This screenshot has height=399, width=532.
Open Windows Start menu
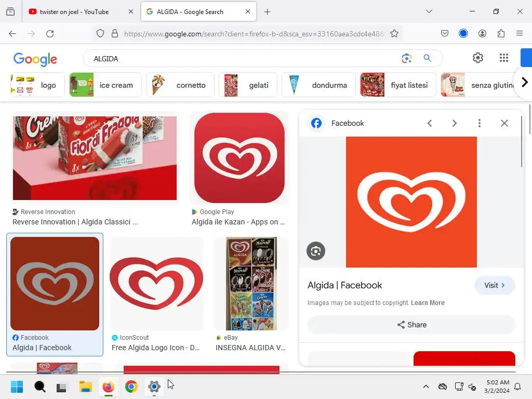click(17, 387)
